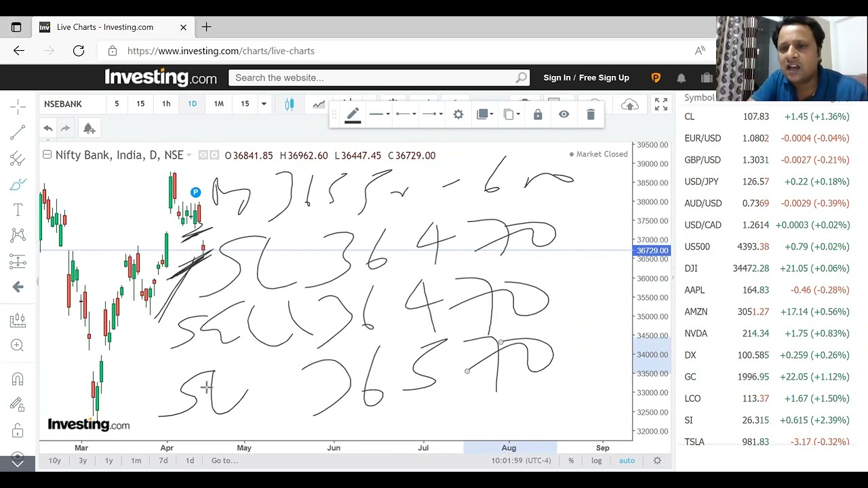Add an alert with bell icon
Screen dimensions: 868x488
tap(89, 128)
